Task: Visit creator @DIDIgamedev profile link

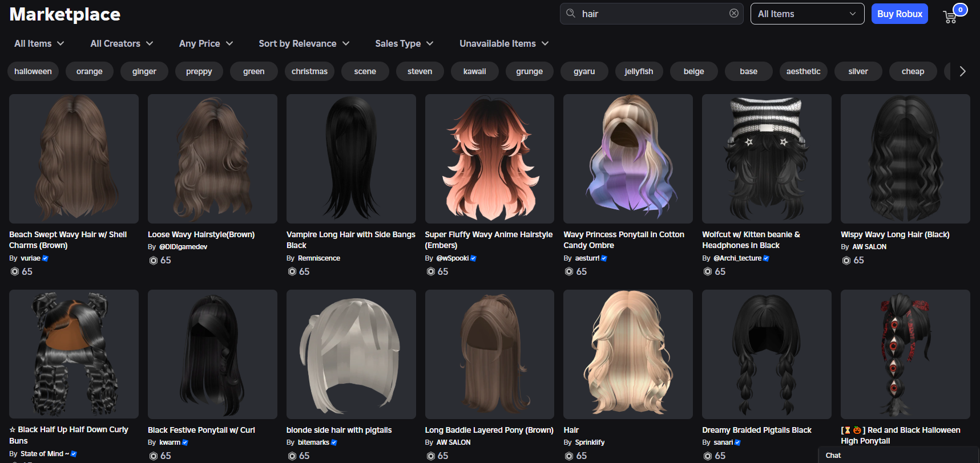Action: pos(183,247)
